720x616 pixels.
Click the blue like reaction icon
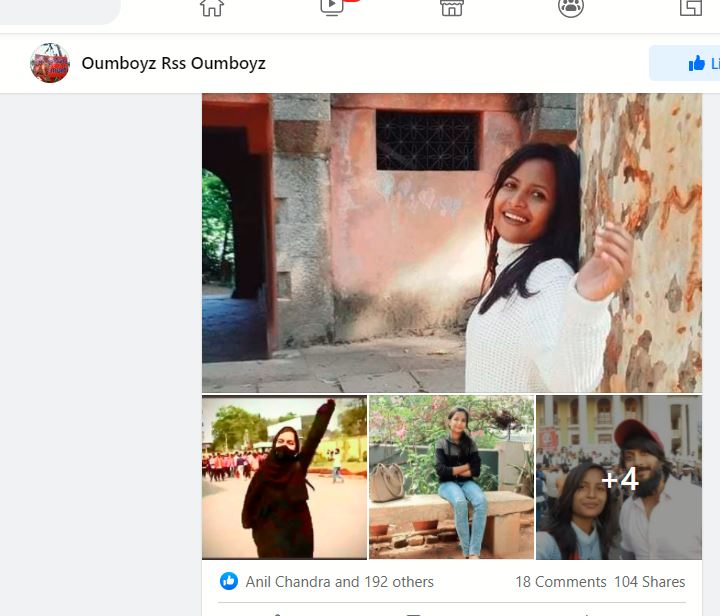click(229, 581)
